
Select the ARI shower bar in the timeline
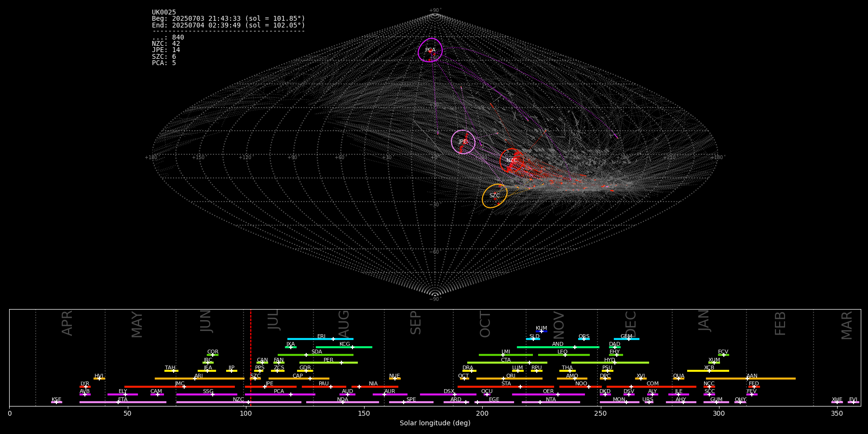click(200, 379)
